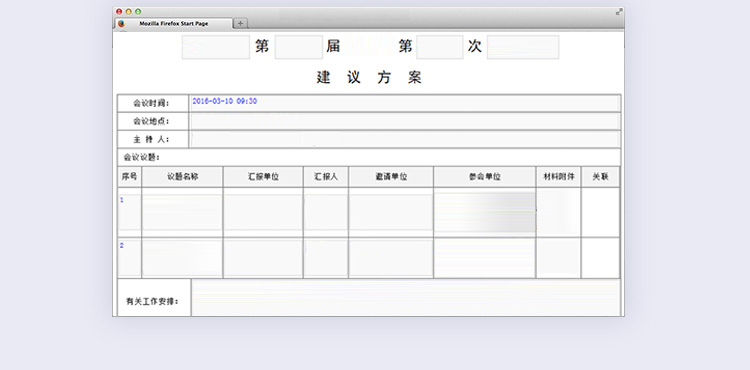Screen dimensions: 750x370
Task: Click row 2 议题名称 cell
Action: click(x=182, y=258)
